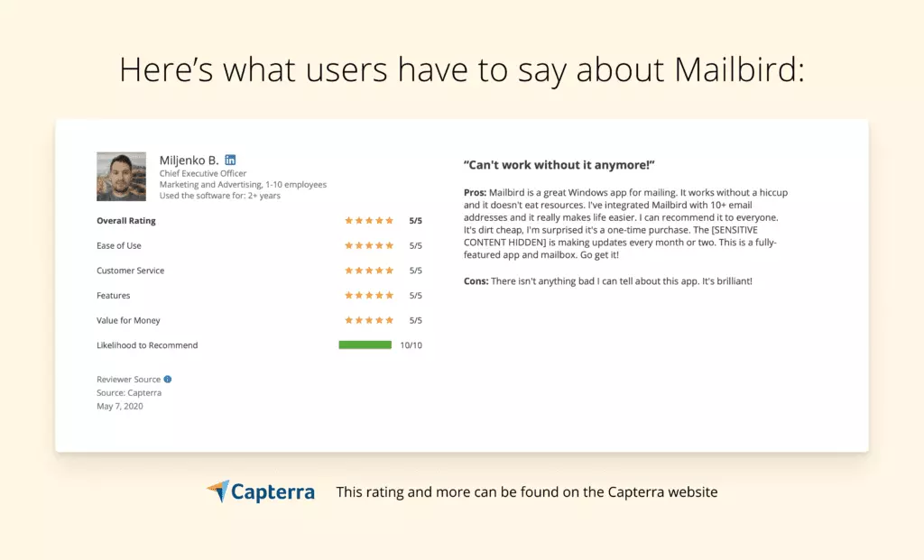
Task: Click the green Likelihood to Recommend bar
Action: click(365, 344)
